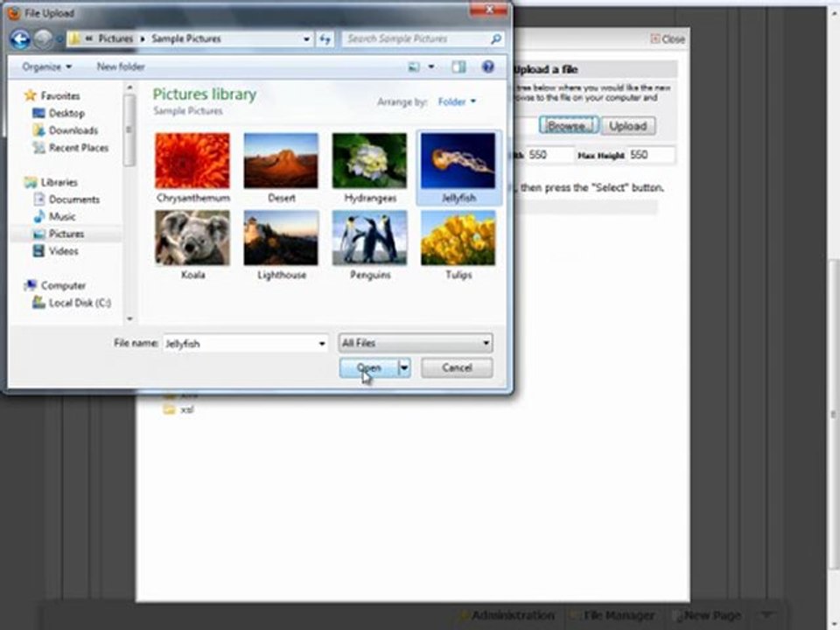Image resolution: width=840 pixels, height=630 pixels.
Task: Open the All Files type dropdown
Action: tap(415, 343)
